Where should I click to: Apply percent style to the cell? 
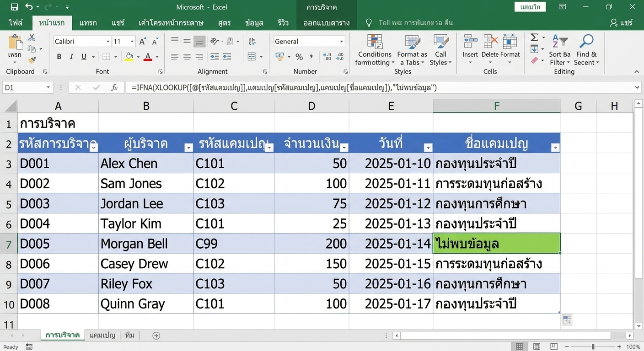pyautogui.click(x=299, y=57)
